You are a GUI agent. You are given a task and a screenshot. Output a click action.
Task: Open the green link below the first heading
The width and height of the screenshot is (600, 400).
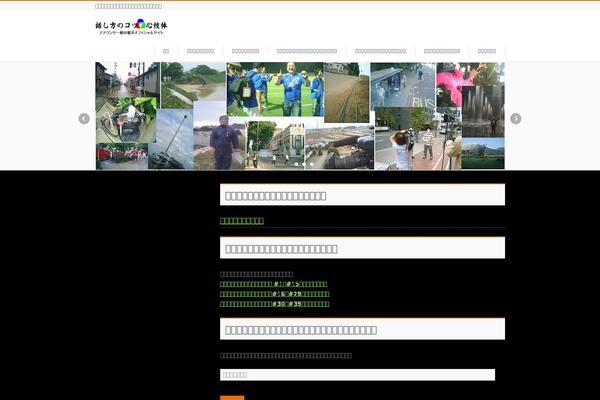[242, 221]
